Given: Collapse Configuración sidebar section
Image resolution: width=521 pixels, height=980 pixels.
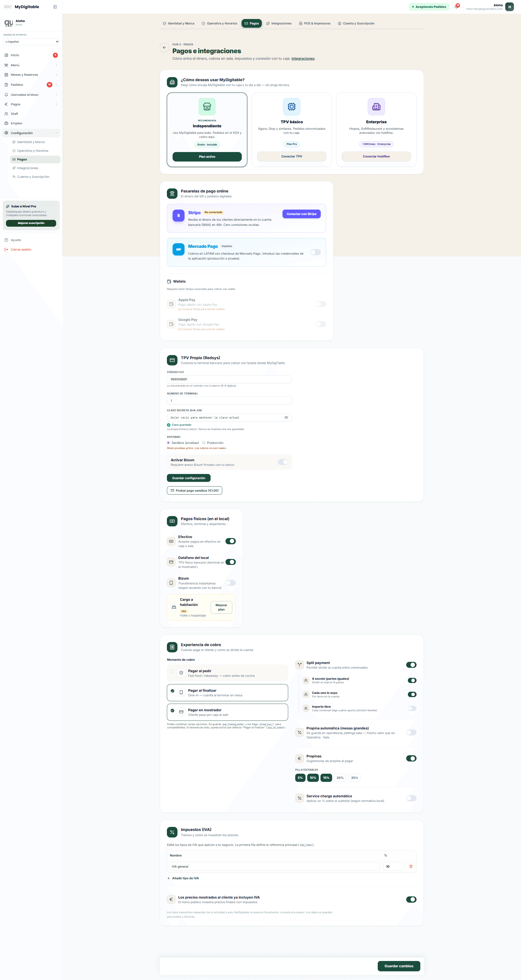Looking at the screenshot, I should pos(31,133).
